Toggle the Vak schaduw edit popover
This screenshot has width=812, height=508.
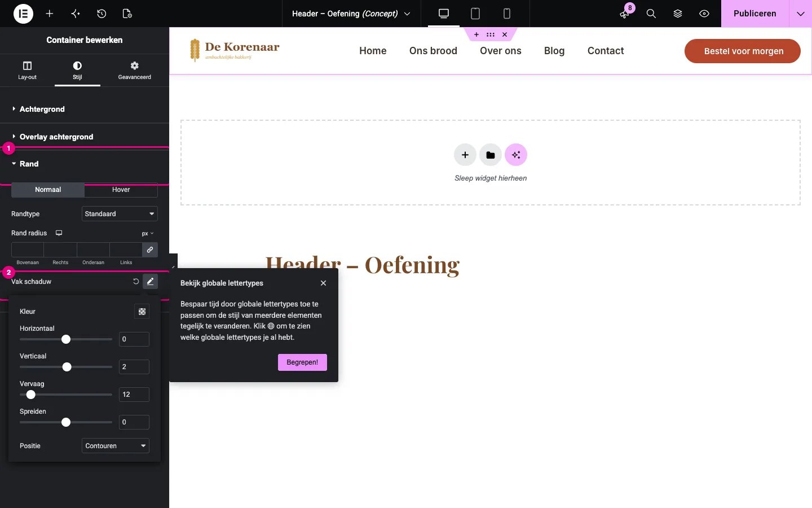click(x=150, y=281)
